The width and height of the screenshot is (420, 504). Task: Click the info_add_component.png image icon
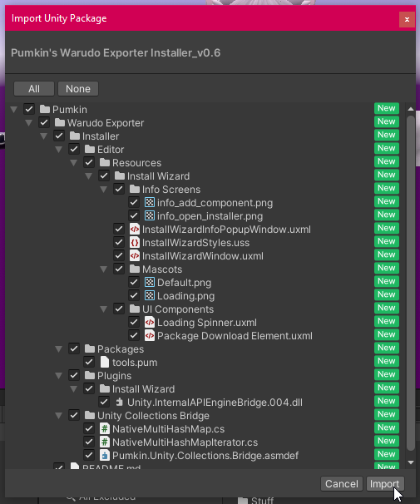[x=150, y=202]
